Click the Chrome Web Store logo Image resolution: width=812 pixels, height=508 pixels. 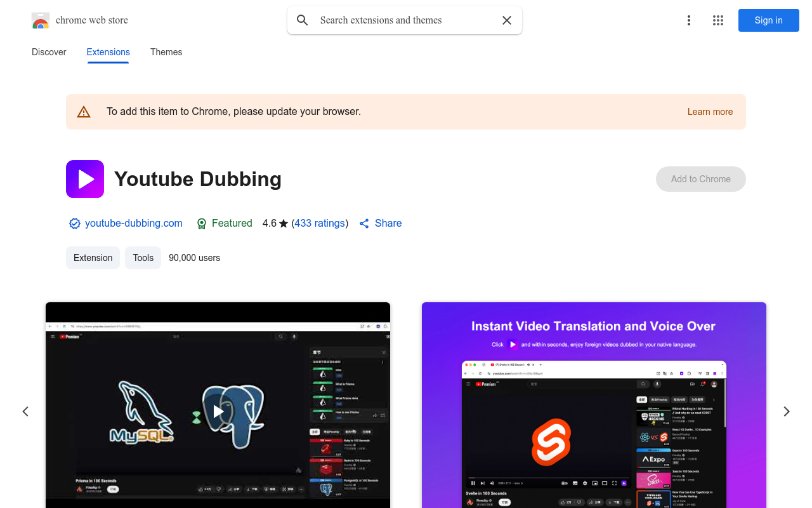point(41,20)
